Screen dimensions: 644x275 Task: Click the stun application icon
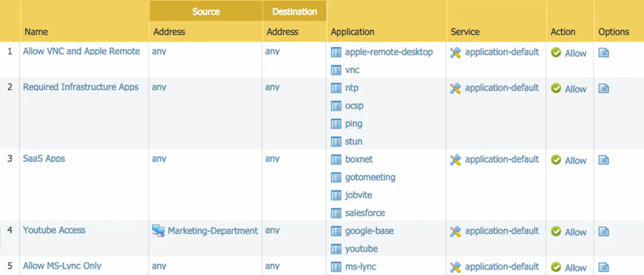(x=336, y=142)
